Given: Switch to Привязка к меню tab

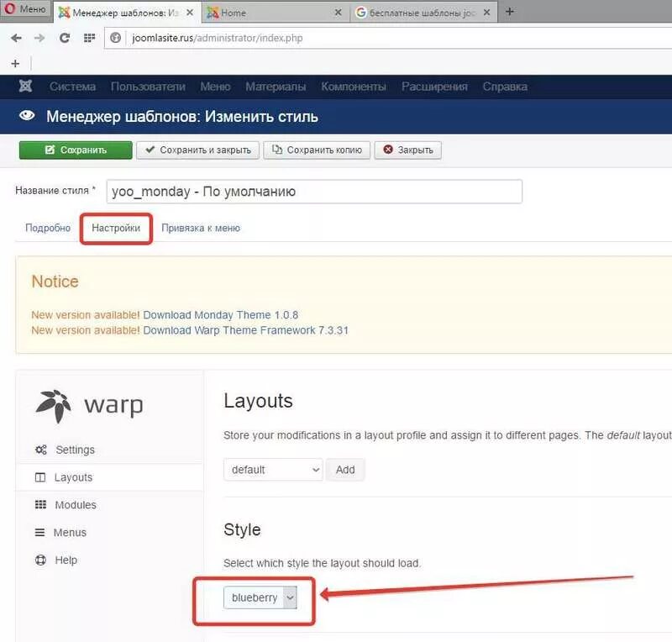Looking at the screenshot, I should 201,228.
